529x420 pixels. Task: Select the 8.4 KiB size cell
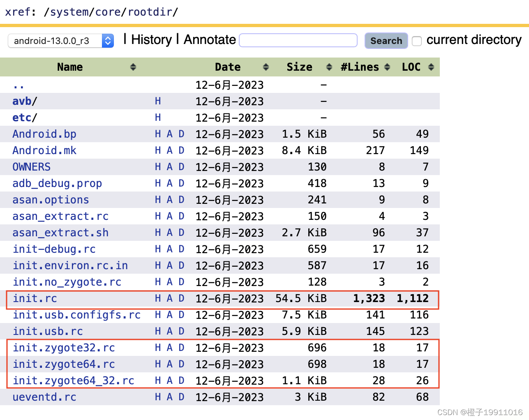[x=304, y=150]
